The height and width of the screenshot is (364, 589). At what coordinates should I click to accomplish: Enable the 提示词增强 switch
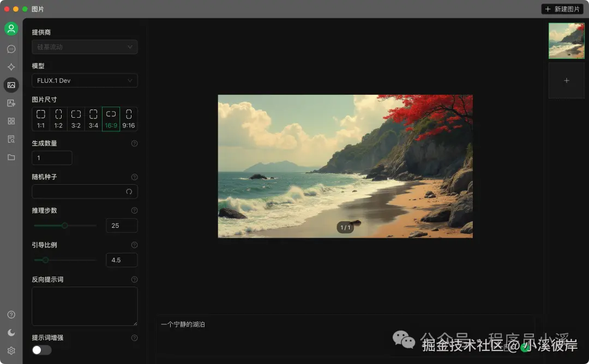click(41, 349)
